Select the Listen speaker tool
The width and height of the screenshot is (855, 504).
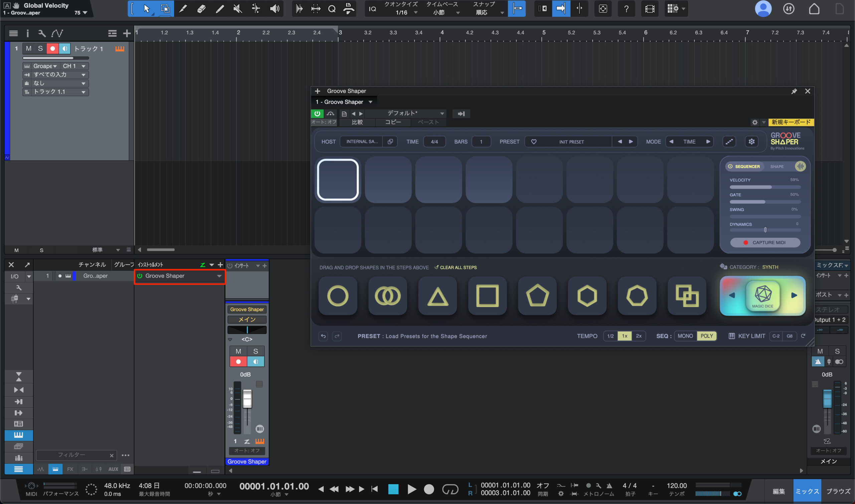(x=274, y=8)
